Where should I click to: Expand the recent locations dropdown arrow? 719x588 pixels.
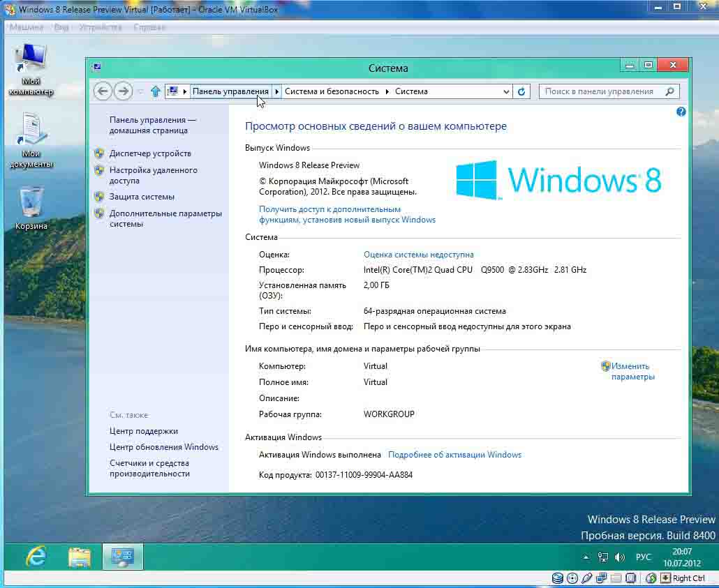(140, 91)
